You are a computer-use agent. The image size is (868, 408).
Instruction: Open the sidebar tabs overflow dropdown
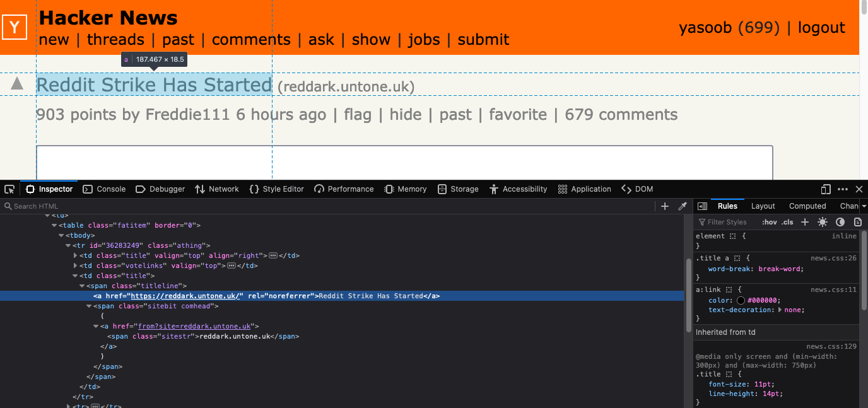pyautogui.click(x=864, y=206)
